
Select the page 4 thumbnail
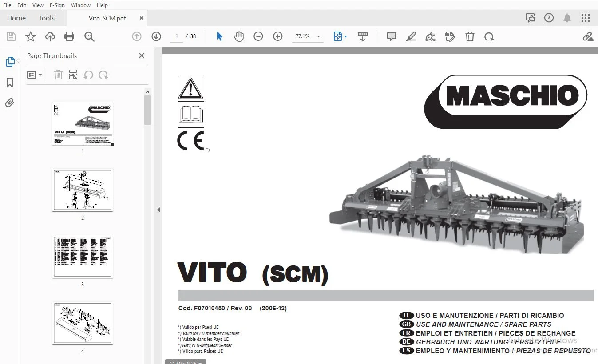pyautogui.click(x=83, y=323)
